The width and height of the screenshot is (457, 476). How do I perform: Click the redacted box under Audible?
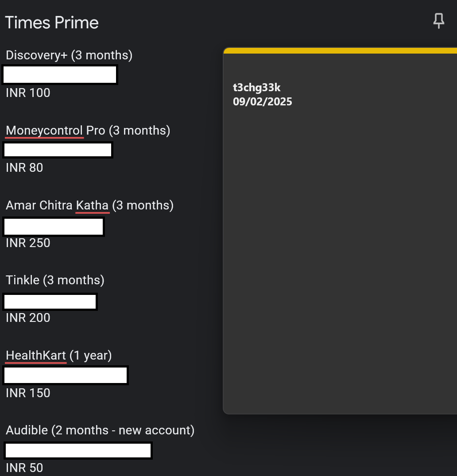tap(78, 450)
